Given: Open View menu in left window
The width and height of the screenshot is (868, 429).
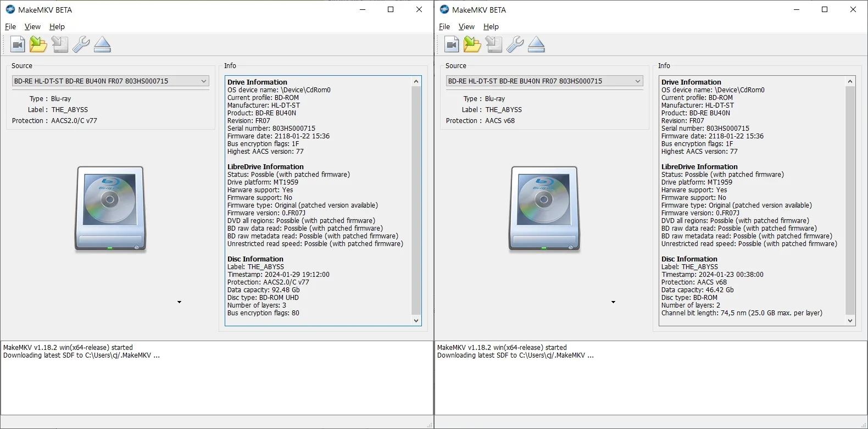Looking at the screenshot, I should click(x=32, y=26).
